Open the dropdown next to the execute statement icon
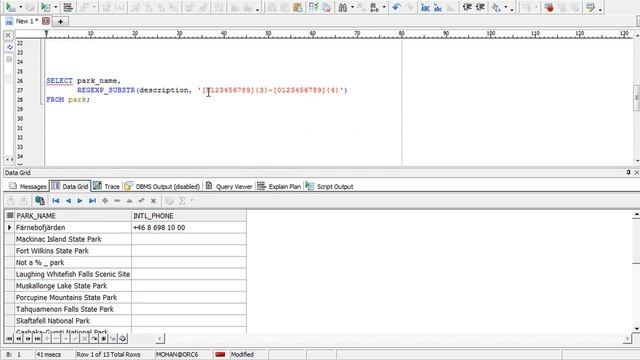Screen dimensions: 640x360 [x=20, y=7]
